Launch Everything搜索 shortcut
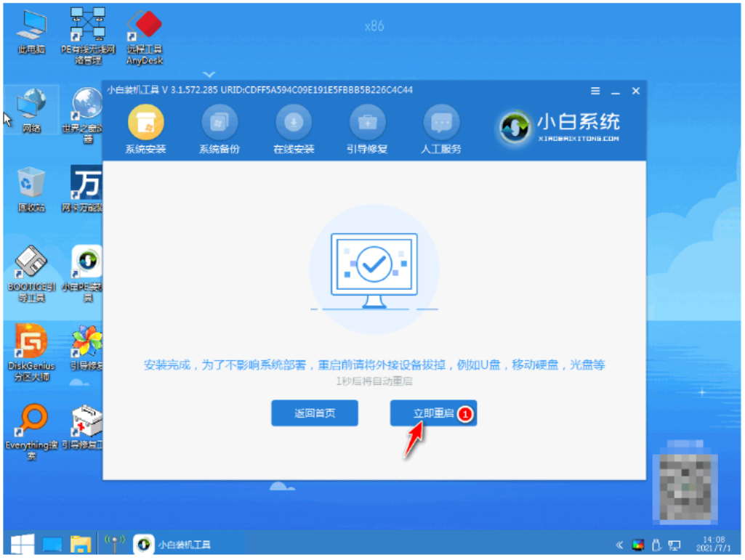The height and width of the screenshot is (560, 745). [31, 431]
